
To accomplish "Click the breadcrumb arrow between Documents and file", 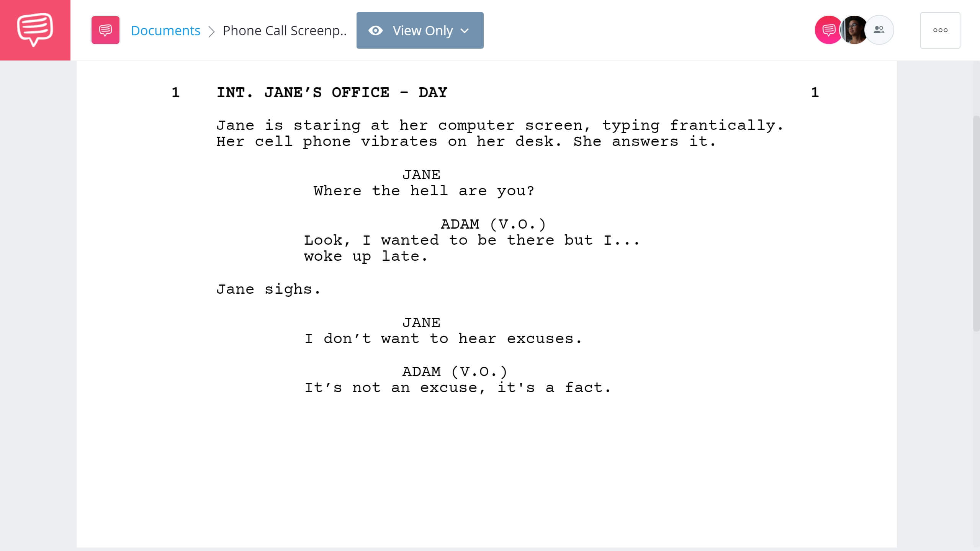I will pos(212,30).
